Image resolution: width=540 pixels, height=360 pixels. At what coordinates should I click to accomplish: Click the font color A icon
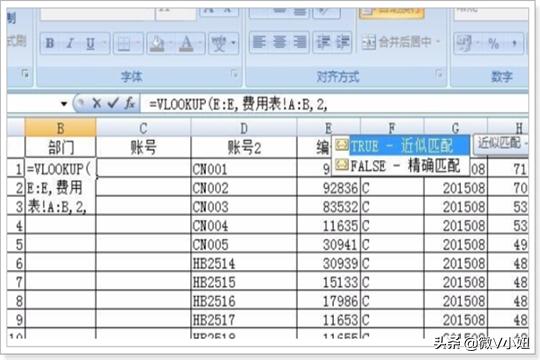coord(186,43)
